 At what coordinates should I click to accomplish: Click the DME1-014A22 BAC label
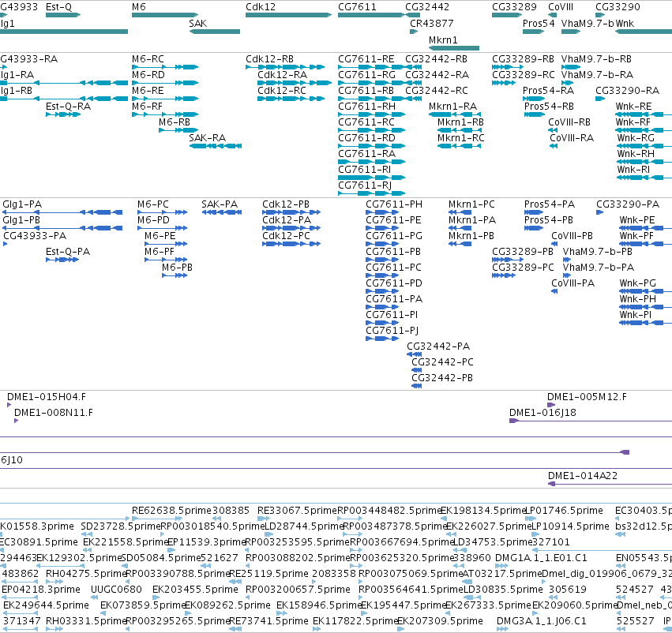[x=583, y=475]
